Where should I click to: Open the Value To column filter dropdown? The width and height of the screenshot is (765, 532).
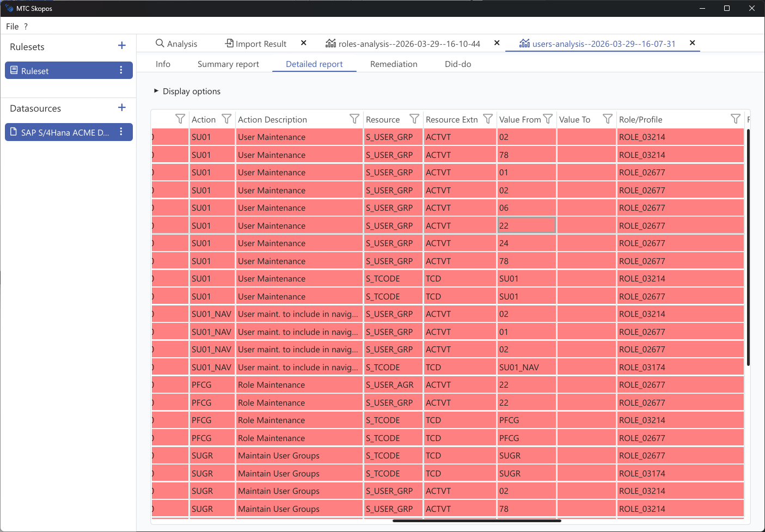607,118
